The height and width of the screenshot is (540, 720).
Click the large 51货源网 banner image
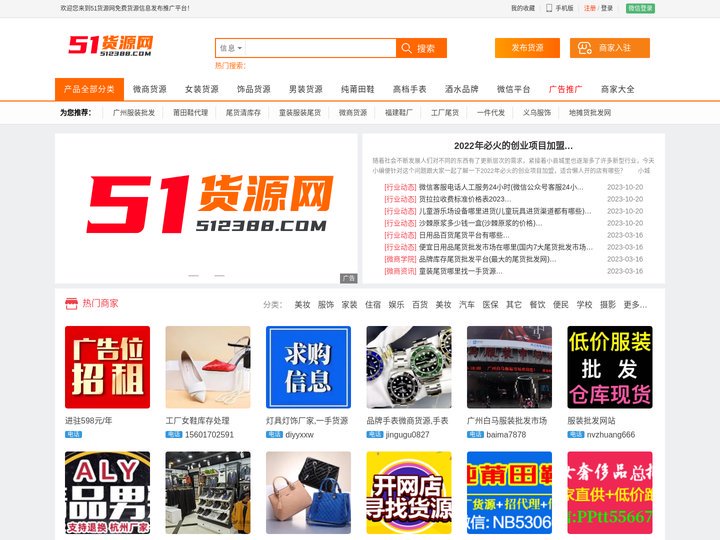[x=206, y=208]
